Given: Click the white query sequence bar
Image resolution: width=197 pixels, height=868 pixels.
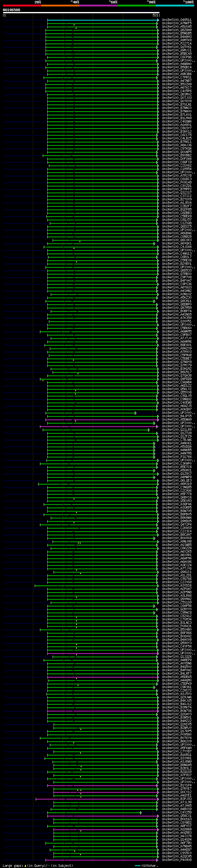Looking at the screenshot, I should tap(81, 13).
